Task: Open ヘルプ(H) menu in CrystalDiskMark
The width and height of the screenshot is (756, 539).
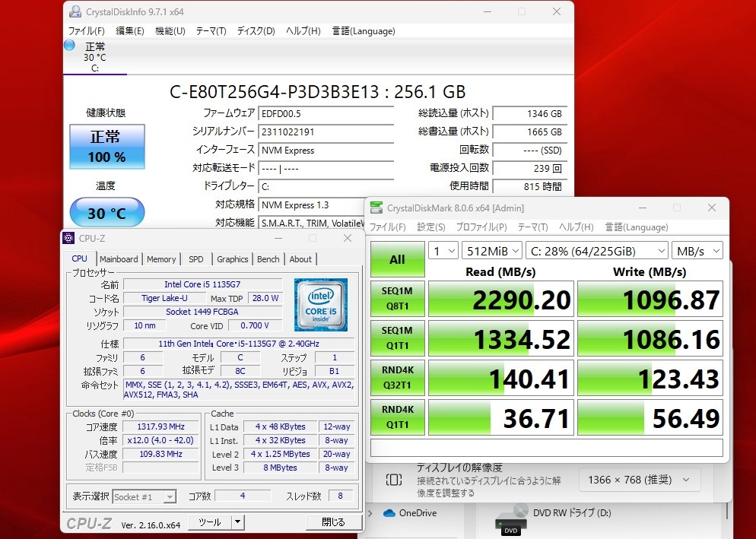Action: tap(576, 227)
